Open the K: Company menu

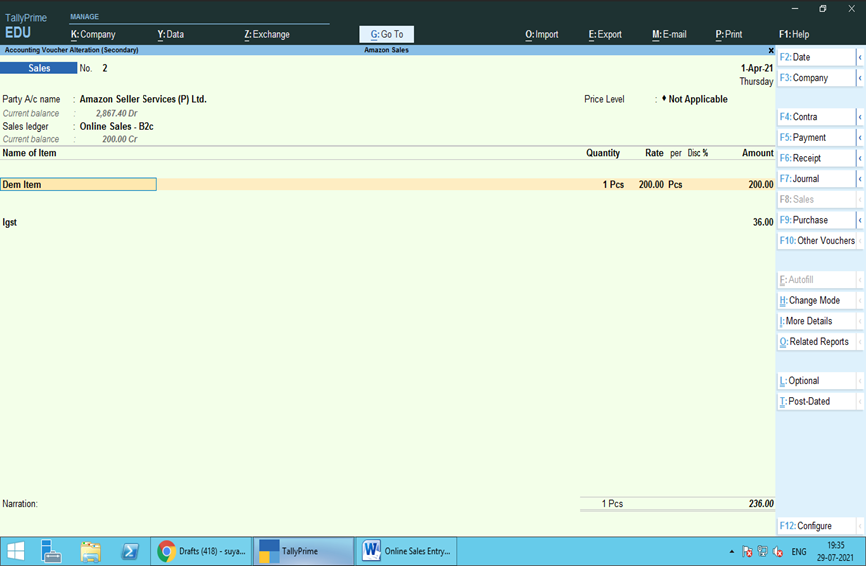pyautogui.click(x=93, y=34)
